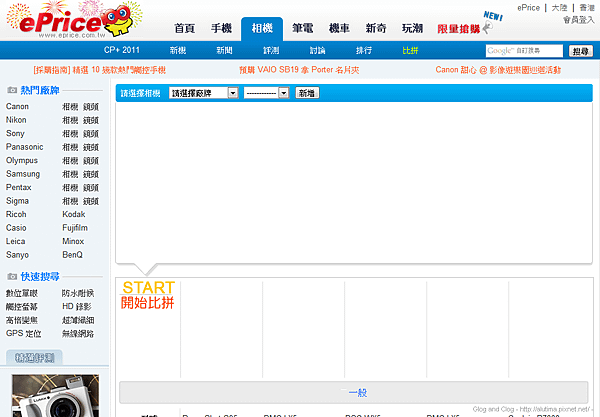Screen dimensions: 600x417
Task: Open the 機車 main tab
Action: pyautogui.click(x=339, y=28)
